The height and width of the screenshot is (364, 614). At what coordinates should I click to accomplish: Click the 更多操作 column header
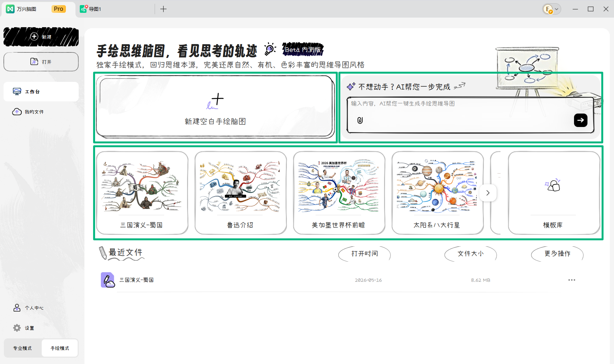point(557,254)
